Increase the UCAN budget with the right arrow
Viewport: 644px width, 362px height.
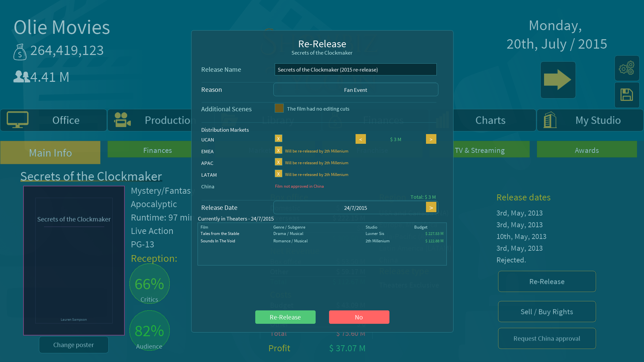click(431, 139)
